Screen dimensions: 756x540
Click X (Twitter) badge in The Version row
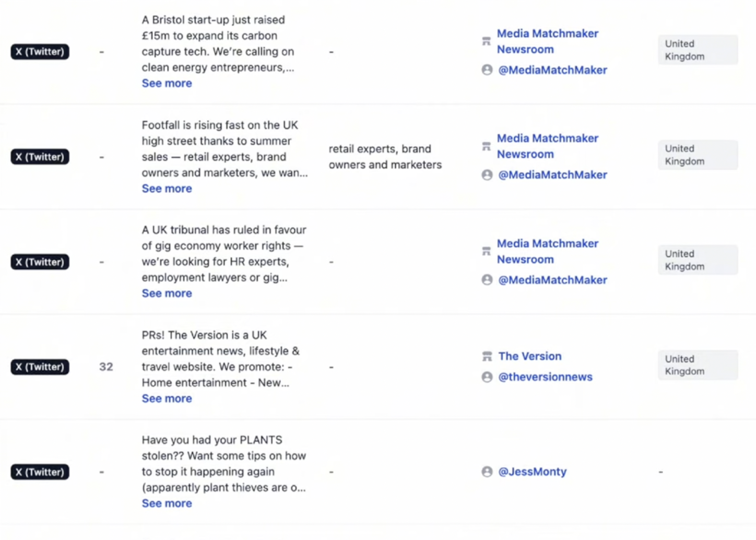(x=40, y=367)
